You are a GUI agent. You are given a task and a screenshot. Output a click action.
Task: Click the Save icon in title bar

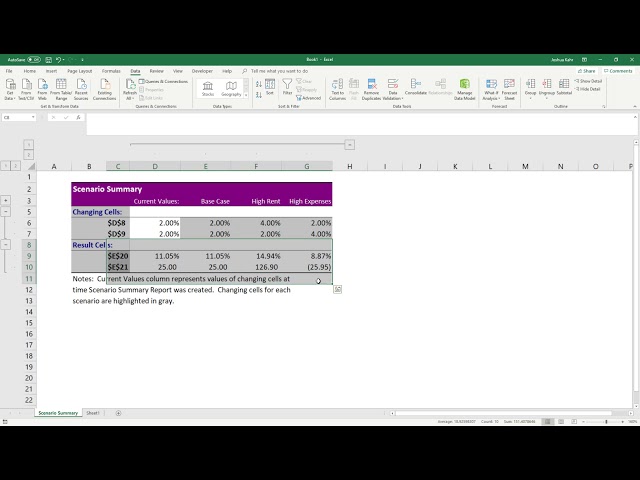48,60
